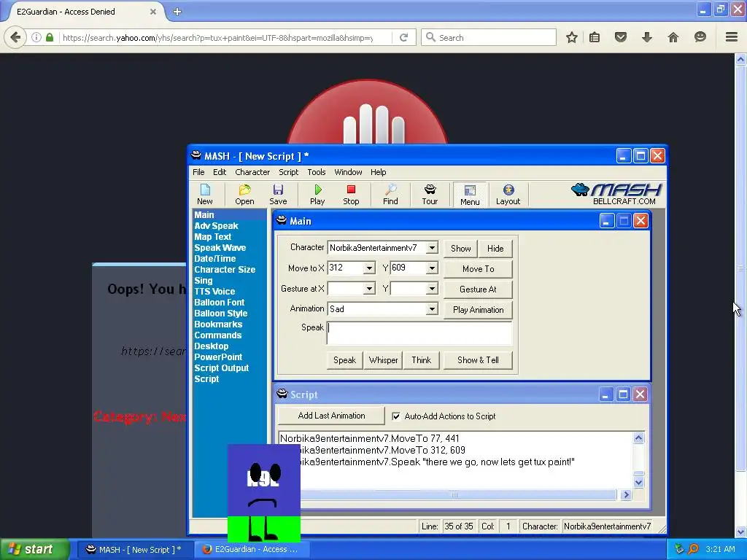The image size is (747, 560).
Task: Open a script with the Open icon
Action: pyautogui.click(x=244, y=194)
